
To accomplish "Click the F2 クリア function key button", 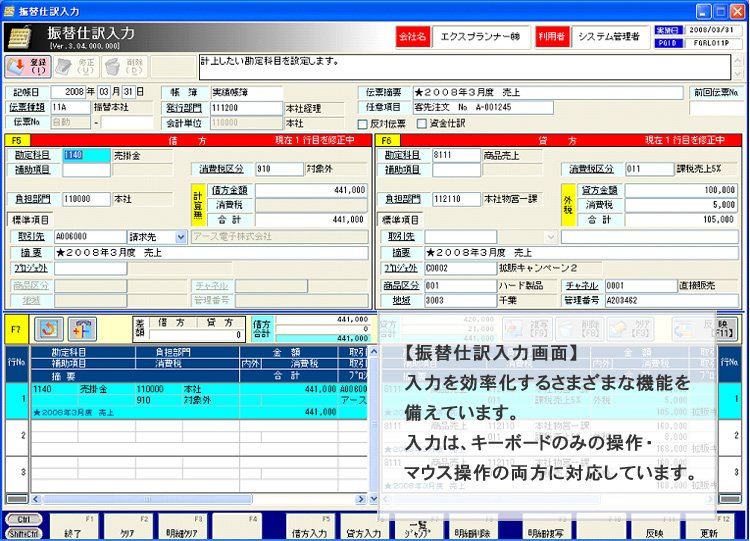I will [127, 526].
